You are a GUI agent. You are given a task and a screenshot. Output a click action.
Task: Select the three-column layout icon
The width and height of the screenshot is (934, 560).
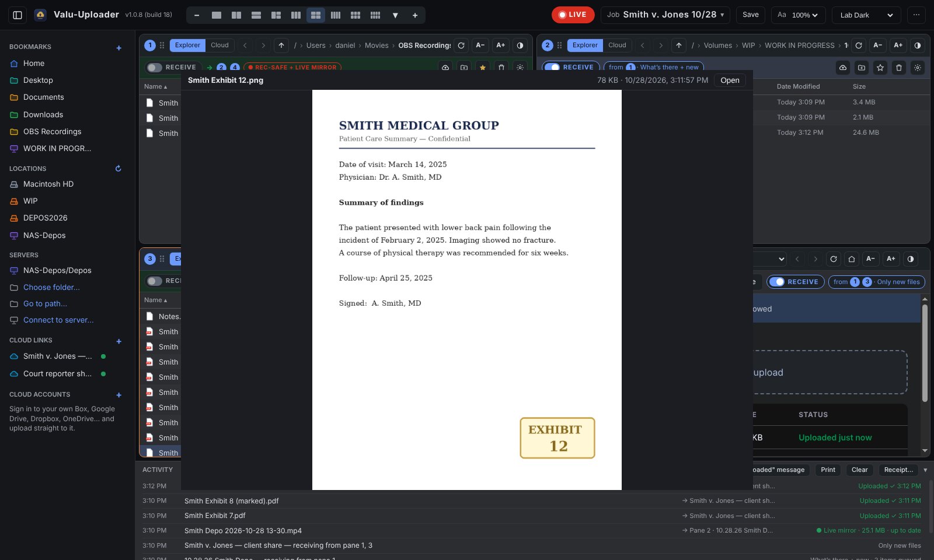click(x=296, y=15)
